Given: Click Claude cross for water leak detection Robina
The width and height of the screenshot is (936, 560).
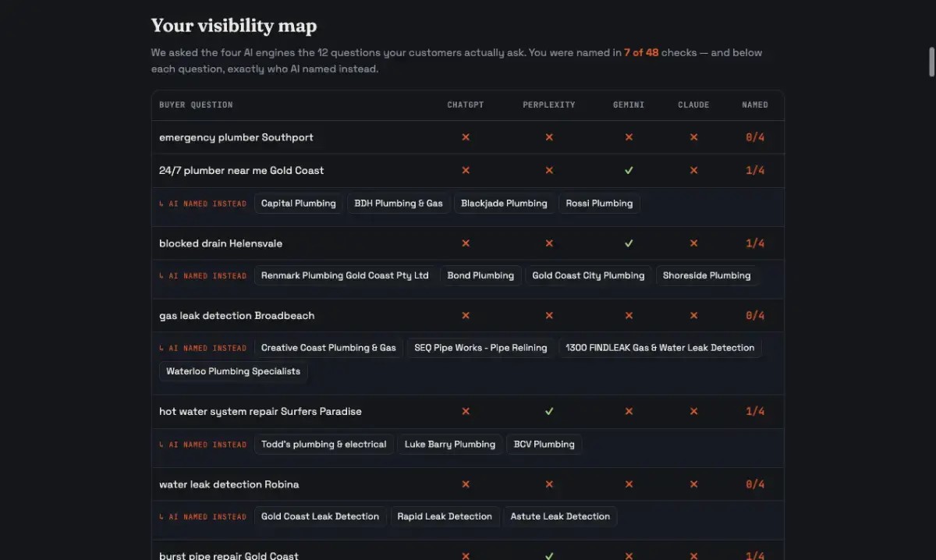Looking at the screenshot, I should (x=693, y=484).
